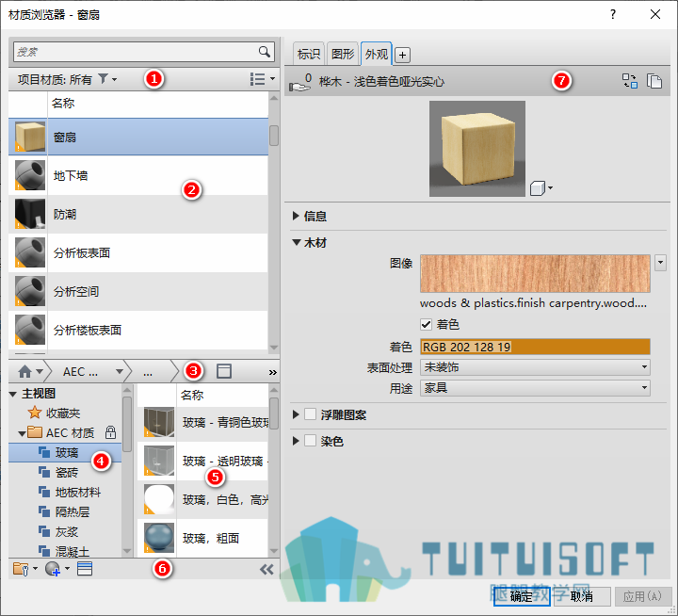Select 地板材料 category
The image size is (678, 616).
point(65,493)
